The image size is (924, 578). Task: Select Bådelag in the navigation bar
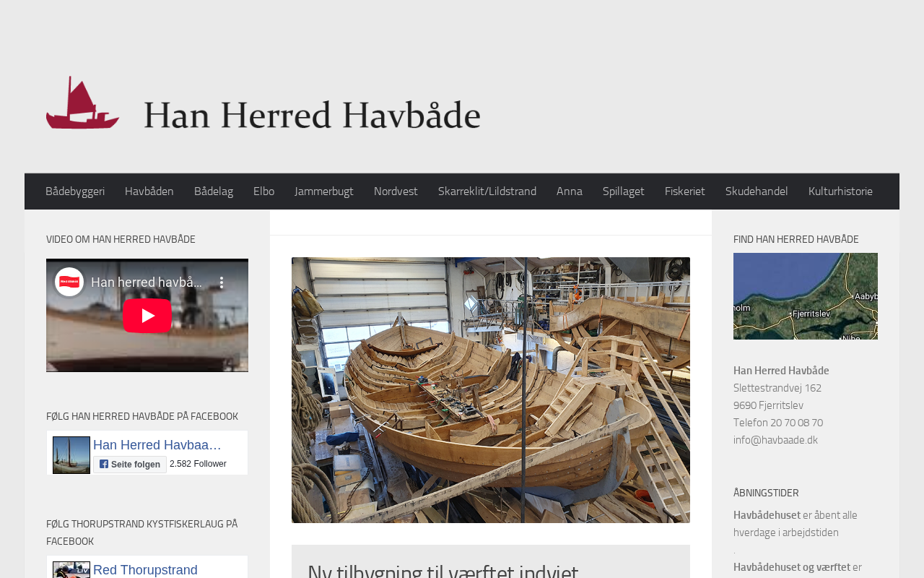click(x=214, y=191)
